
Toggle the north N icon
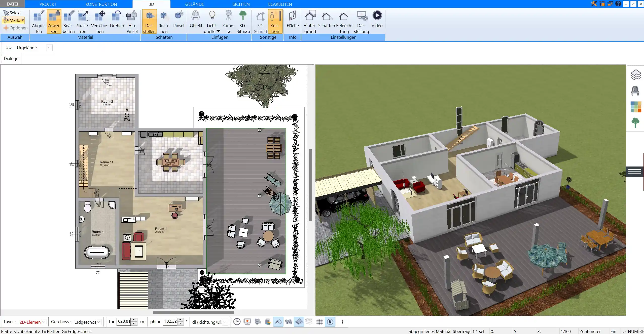pyautogui.click(x=330, y=322)
